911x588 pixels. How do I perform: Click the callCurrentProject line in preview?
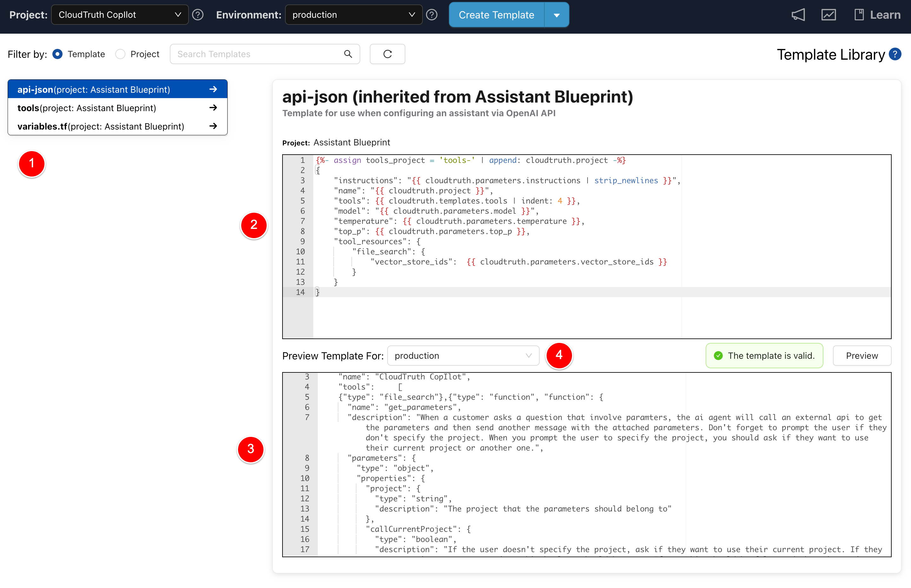tap(419, 529)
